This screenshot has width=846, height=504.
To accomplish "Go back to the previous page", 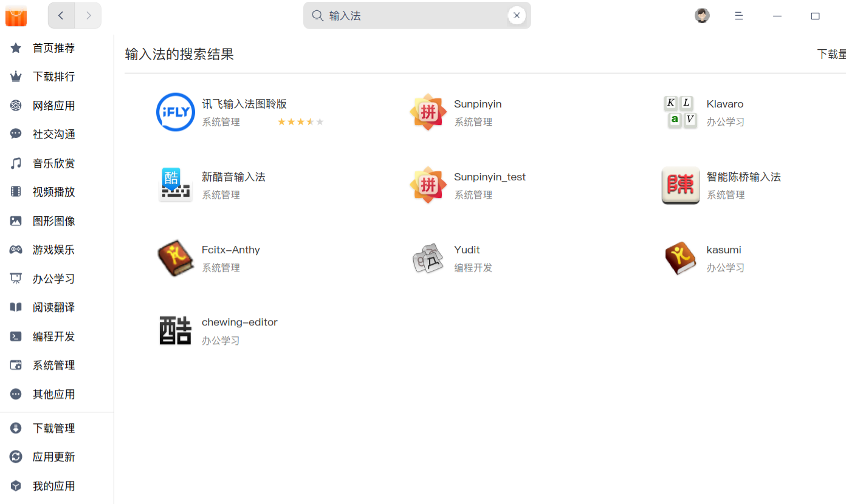I will pos(61,16).
